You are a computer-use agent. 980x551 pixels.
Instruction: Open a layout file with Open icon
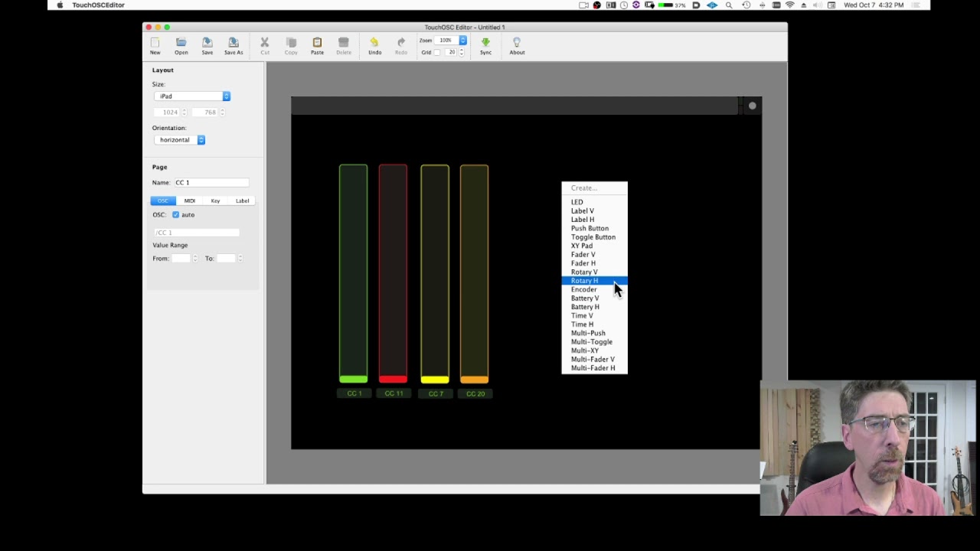point(181,42)
